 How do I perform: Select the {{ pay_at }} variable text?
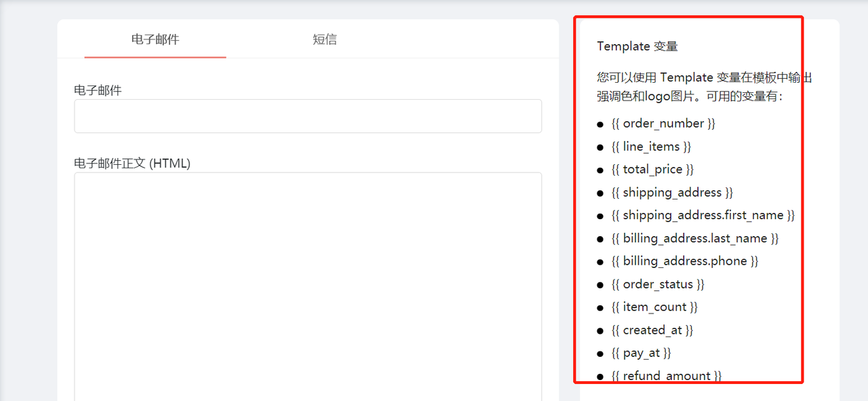pyautogui.click(x=641, y=354)
